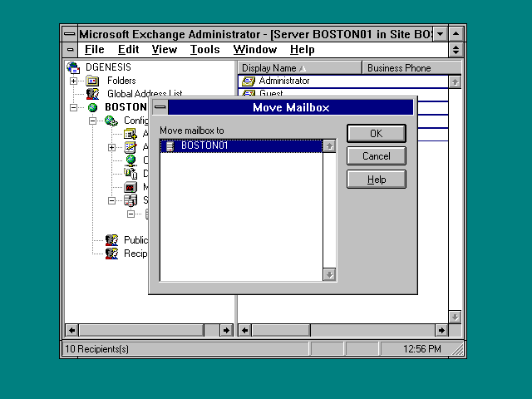Click the tree pane horizontal scrollbar thumb
This screenshot has height=399, width=532.
pos(141,330)
